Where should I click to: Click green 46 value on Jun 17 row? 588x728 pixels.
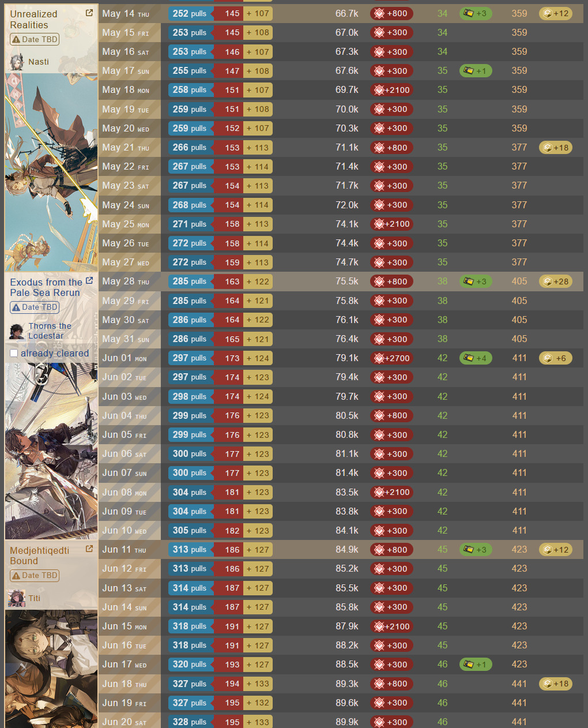click(x=442, y=665)
